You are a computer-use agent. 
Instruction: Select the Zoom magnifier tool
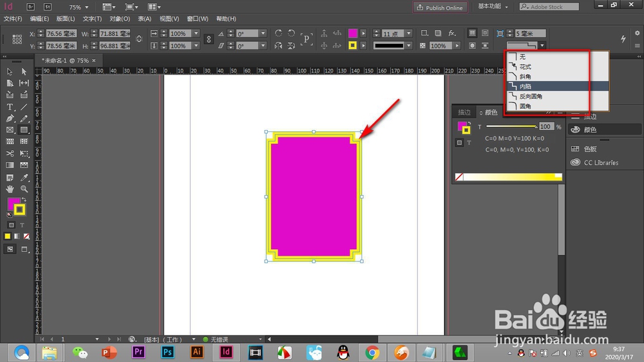pyautogui.click(x=24, y=189)
